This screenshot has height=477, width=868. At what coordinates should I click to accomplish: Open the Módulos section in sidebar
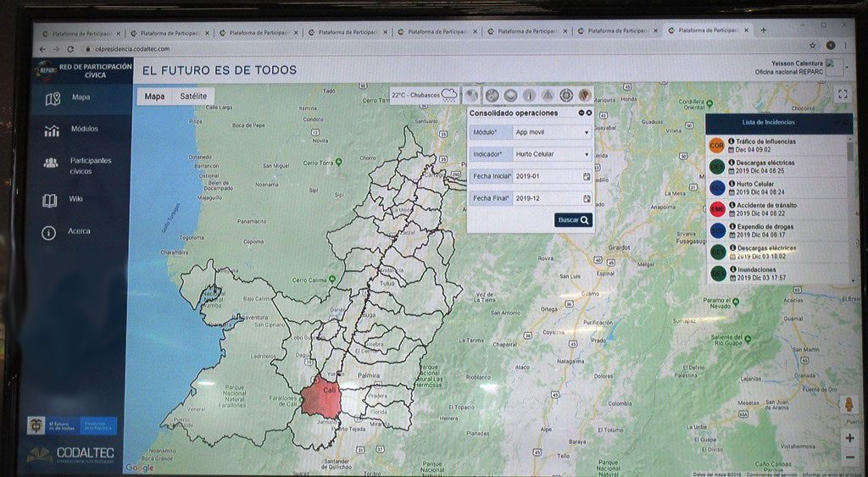coord(84,130)
